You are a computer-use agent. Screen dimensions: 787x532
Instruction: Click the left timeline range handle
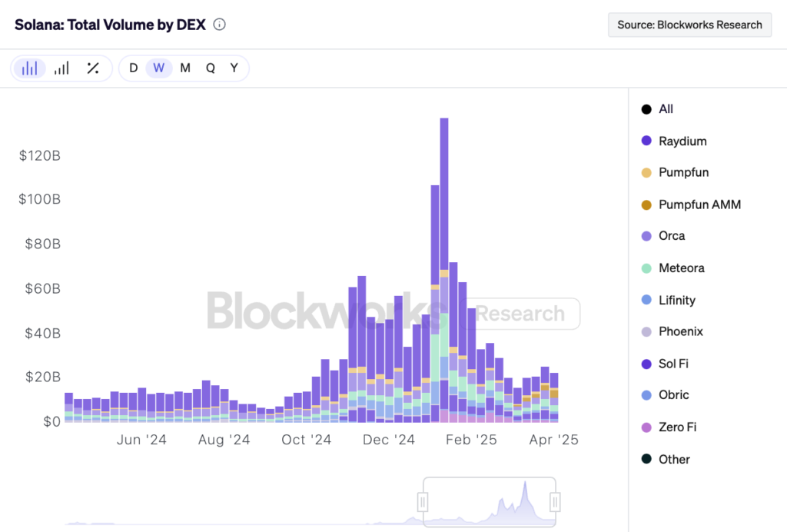[423, 502]
